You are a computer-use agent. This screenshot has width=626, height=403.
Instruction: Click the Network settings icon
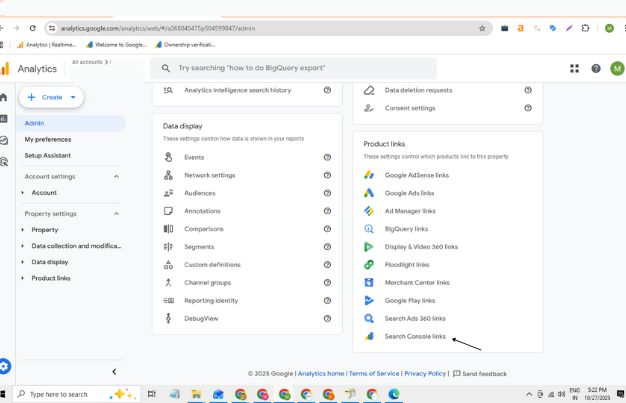tap(168, 175)
